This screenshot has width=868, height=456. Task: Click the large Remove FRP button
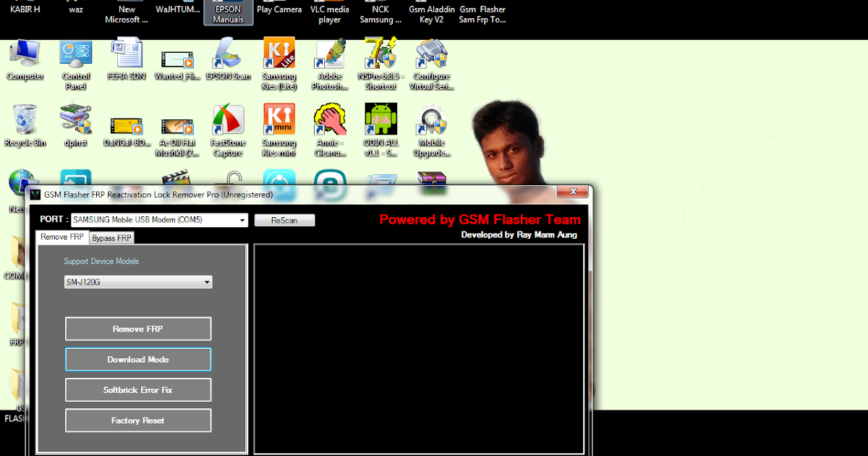click(138, 329)
